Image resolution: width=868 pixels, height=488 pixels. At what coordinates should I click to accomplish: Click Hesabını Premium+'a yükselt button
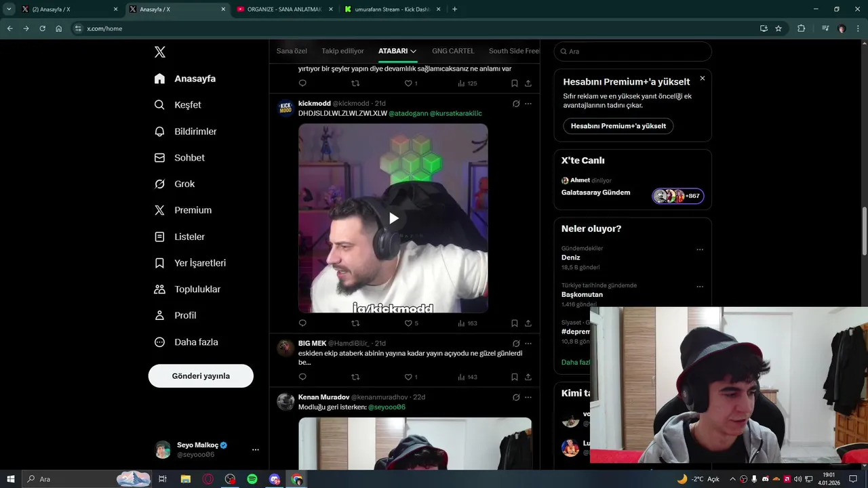click(x=618, y=126)
